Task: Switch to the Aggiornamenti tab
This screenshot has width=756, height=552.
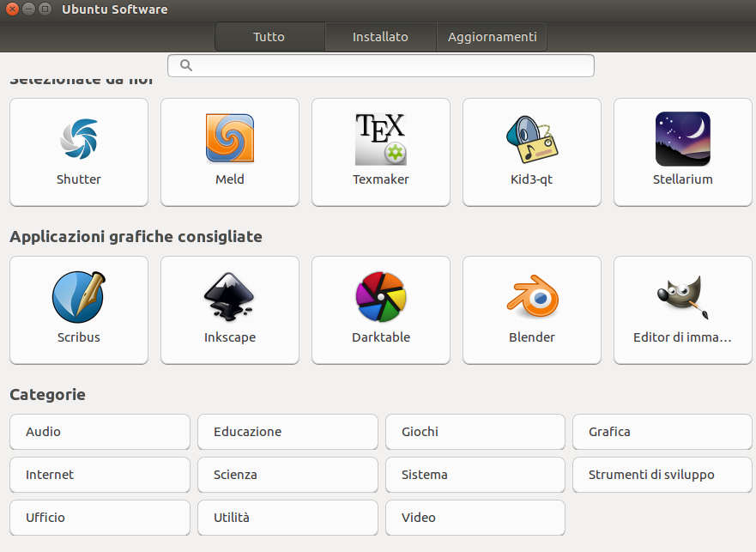Action: (492, 37)
